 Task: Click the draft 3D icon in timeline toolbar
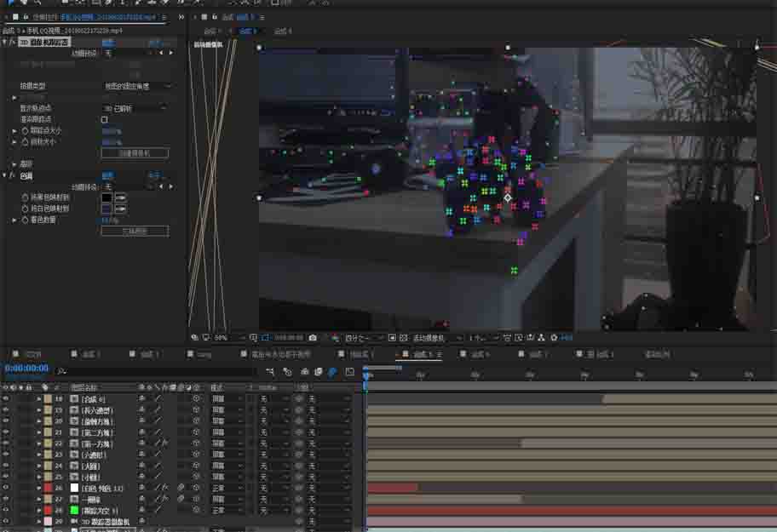pos(287,372)
